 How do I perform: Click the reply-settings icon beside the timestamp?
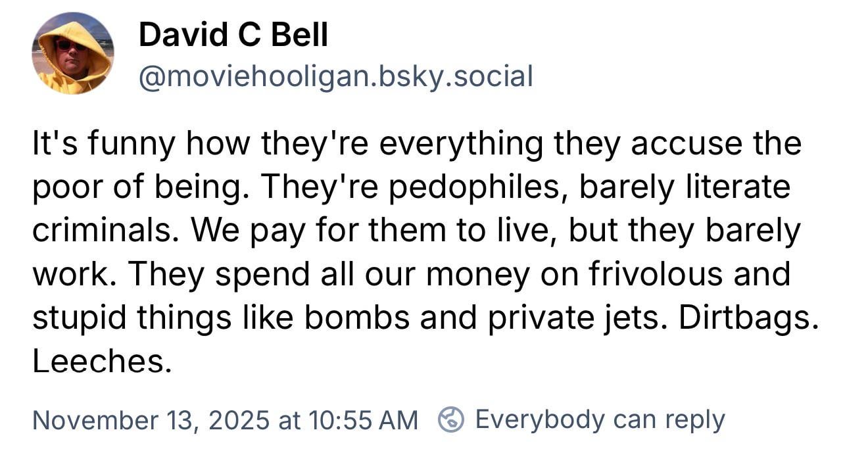point(451,419)
